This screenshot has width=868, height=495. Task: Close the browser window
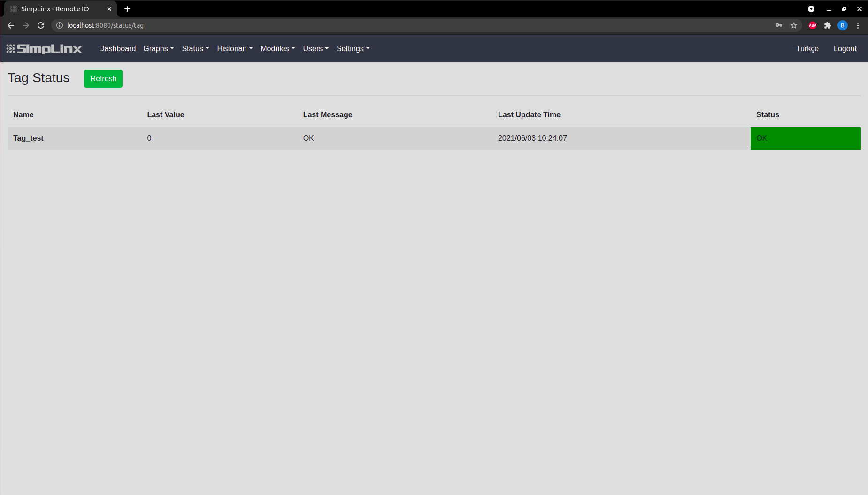pyautogui.click(x=859, y=9)
